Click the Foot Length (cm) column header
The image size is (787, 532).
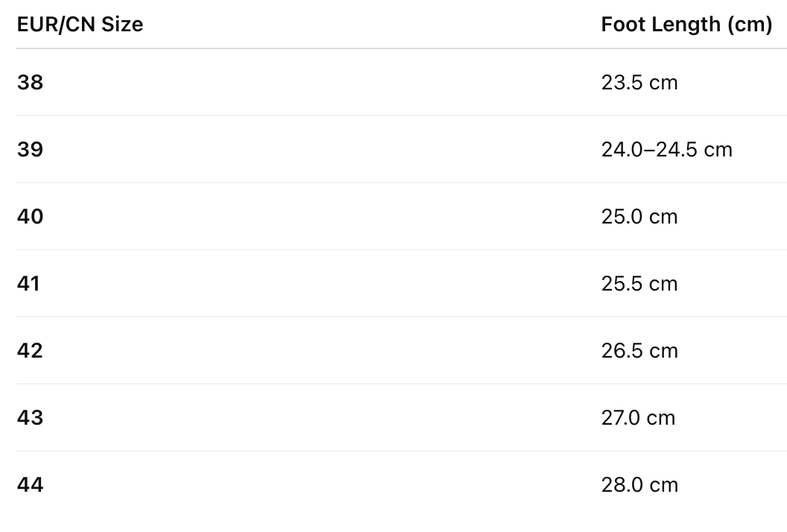click(686, 25)
